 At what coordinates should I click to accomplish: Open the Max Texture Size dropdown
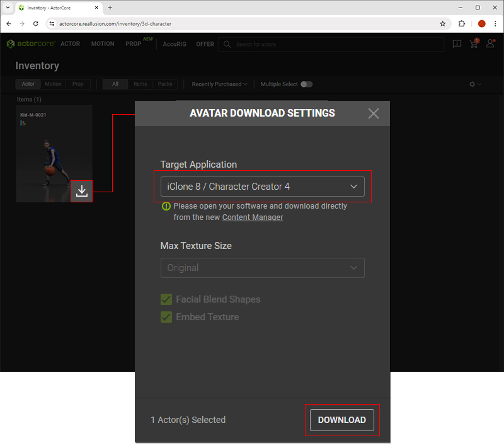(x=262, y=268)
